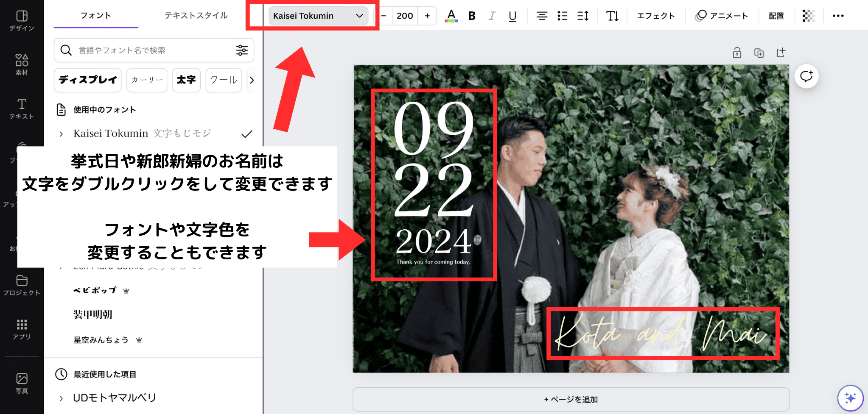The height and width of the screenshot is (414, 868).
Task: Open the テキスト tool panel
Action: point(22,109)
